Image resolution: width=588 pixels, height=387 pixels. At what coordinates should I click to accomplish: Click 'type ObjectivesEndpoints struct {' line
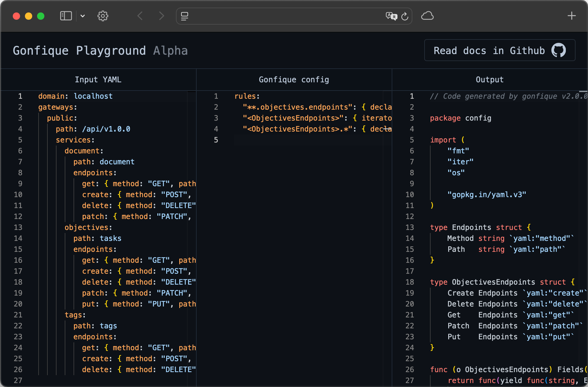[x=502, y=282]
